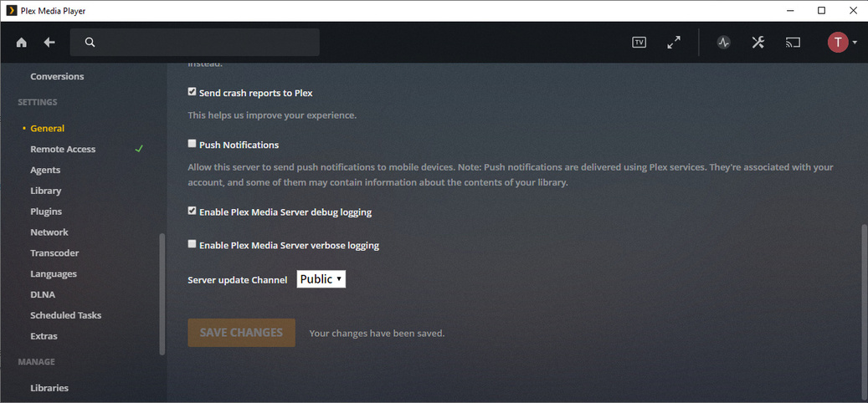Open Remote Access settings
This screenshot has width=868, height=403.
[x=63, y=150]
